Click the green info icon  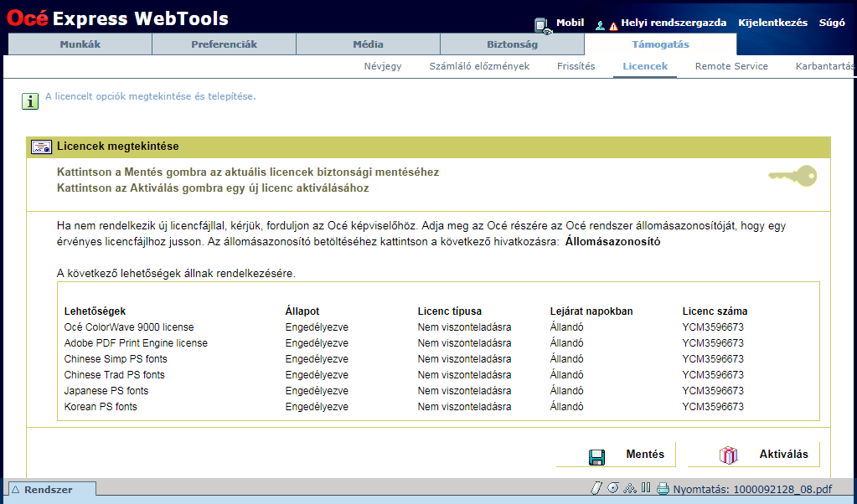point(30,101)
